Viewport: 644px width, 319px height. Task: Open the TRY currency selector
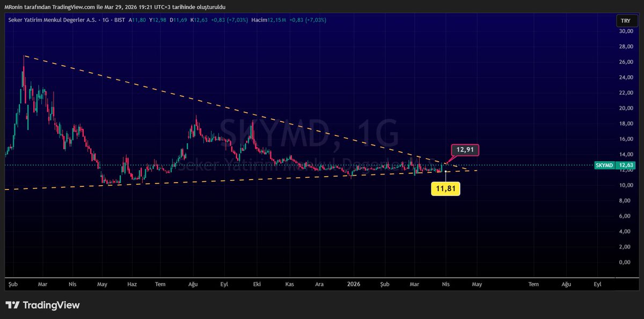pyautogui.click(x=626, y=21)
